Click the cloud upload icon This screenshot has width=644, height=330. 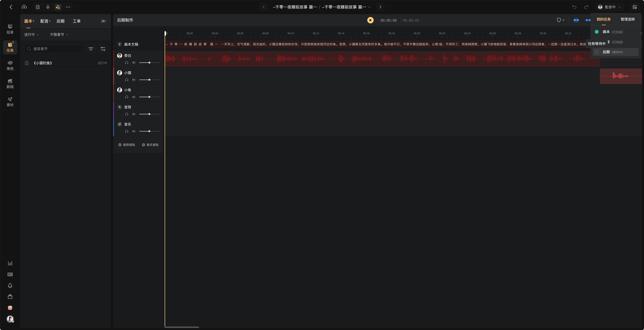click(x=24, y=7)
